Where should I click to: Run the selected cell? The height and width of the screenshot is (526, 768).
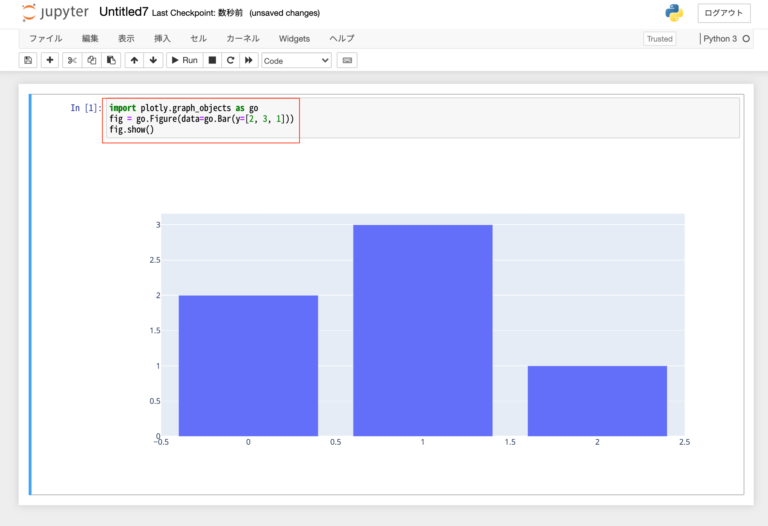[185, 60]
